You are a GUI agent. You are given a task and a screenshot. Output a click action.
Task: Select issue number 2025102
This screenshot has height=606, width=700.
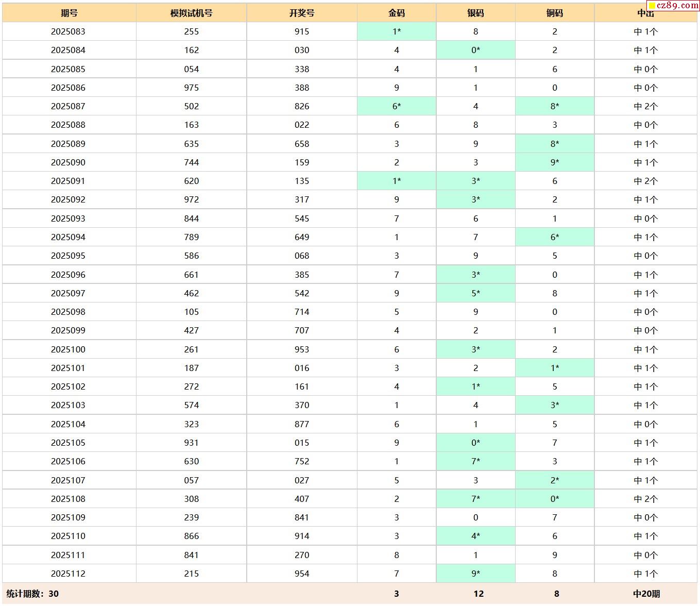click(x=68, y=386)
